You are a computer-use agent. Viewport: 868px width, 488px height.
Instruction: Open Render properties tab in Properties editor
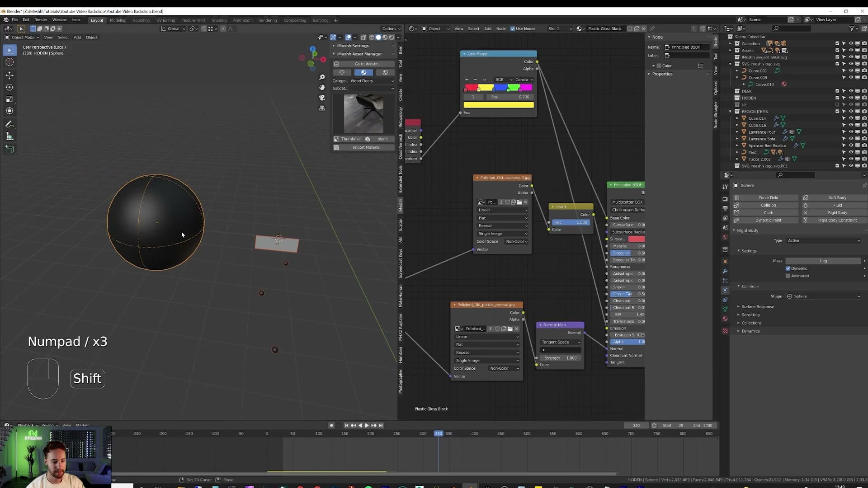pos(725,199)
